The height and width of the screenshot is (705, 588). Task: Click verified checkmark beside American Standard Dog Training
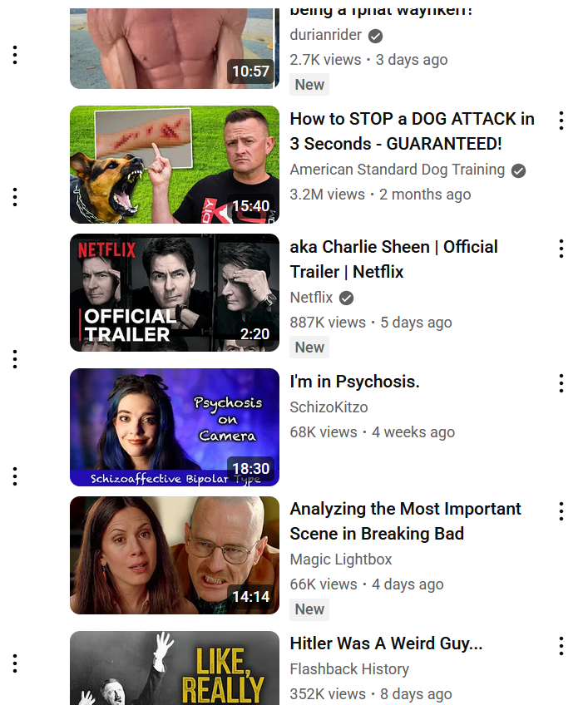click(518, 170)
